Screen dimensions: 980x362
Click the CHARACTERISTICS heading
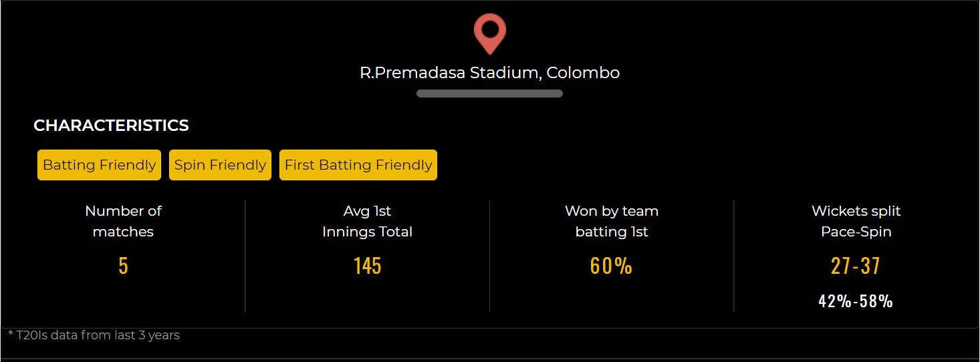click(111, 126)
